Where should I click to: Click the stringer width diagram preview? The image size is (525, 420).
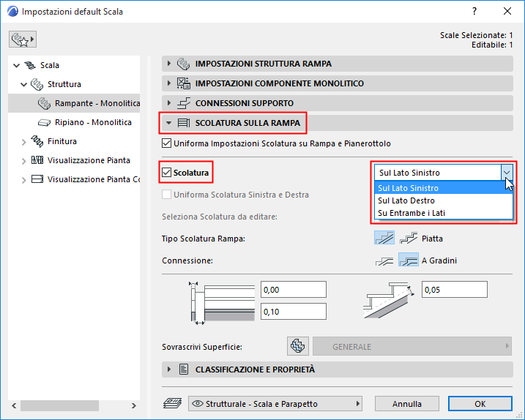click(222, 303)
